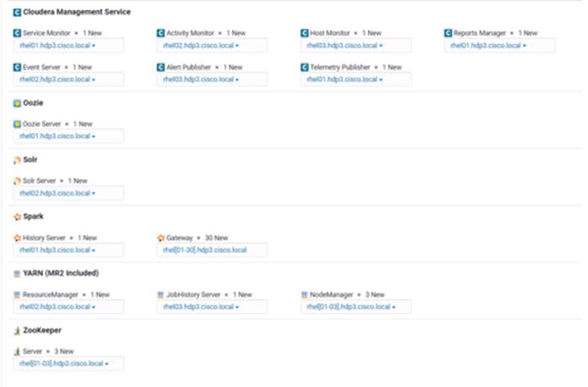Click the 'Cloudera Management Service' heading text
This screenshot has height=387, width=588.
77,12
